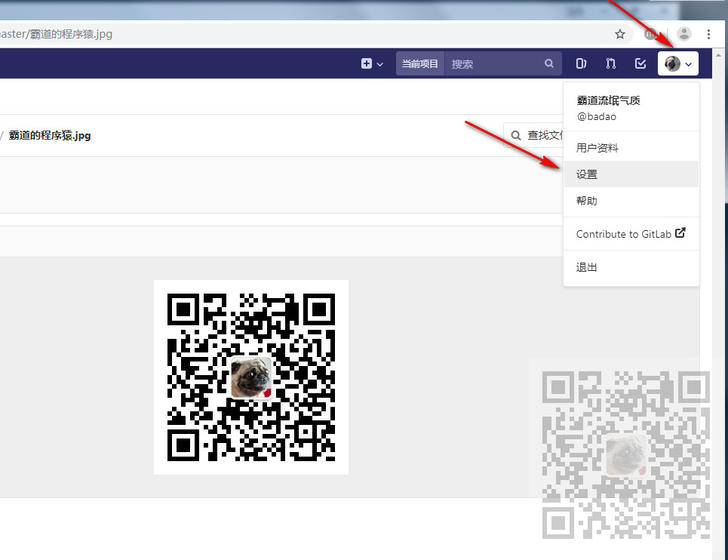Screen dimensions: 728x560
Task: Select 设置 in user menu
Action: pyautogui.click(x=631, y=174)
